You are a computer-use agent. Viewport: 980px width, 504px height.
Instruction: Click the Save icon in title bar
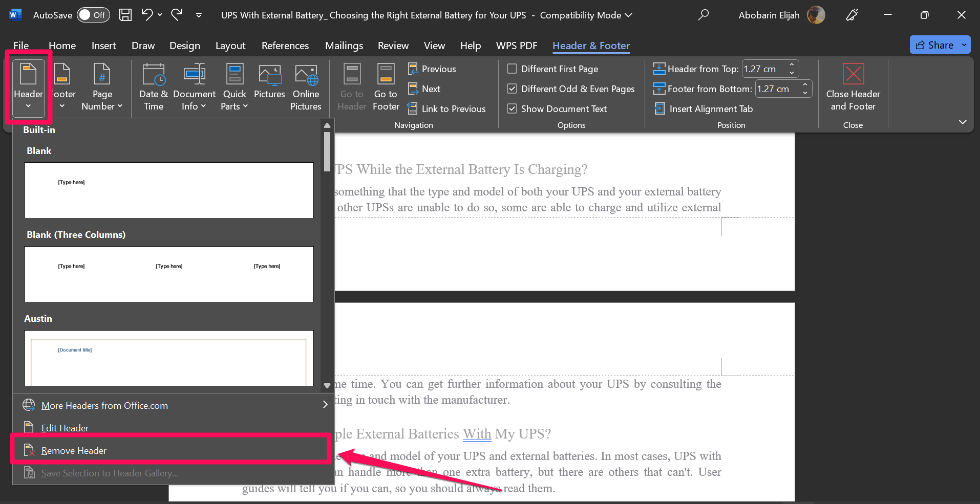[x=125, y=15]
